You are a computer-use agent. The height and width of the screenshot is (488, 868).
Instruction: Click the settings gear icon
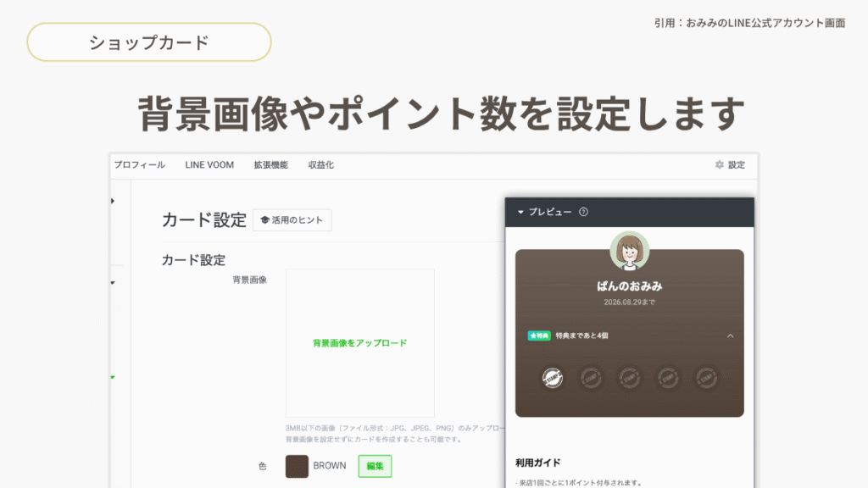719,164
